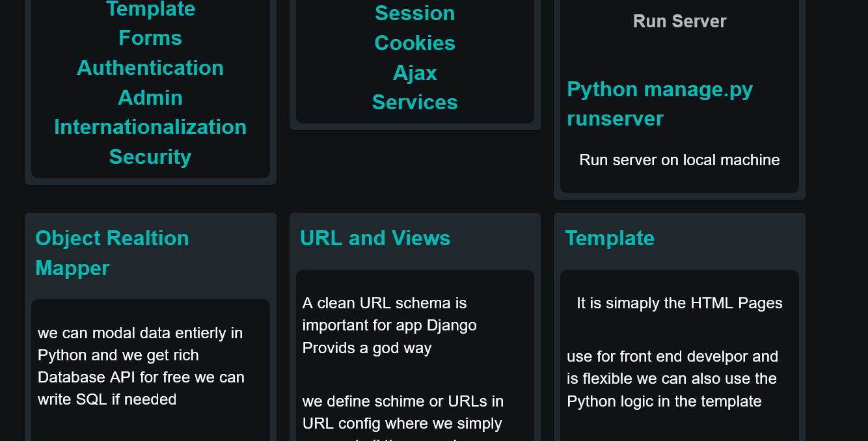Image resolution: width=868 pixels, height=441 pixels.
Task: Click the paragraph about rich Database API
Action: coord(141,366)
